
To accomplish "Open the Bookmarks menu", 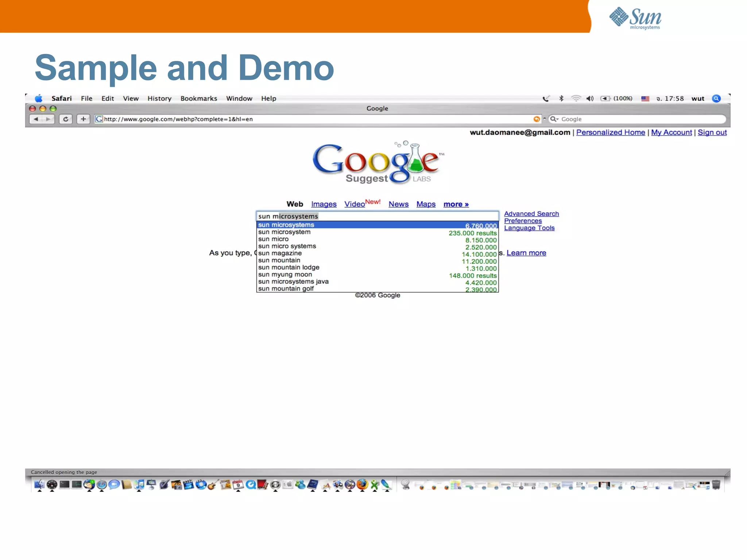I will tap(199, 99).
